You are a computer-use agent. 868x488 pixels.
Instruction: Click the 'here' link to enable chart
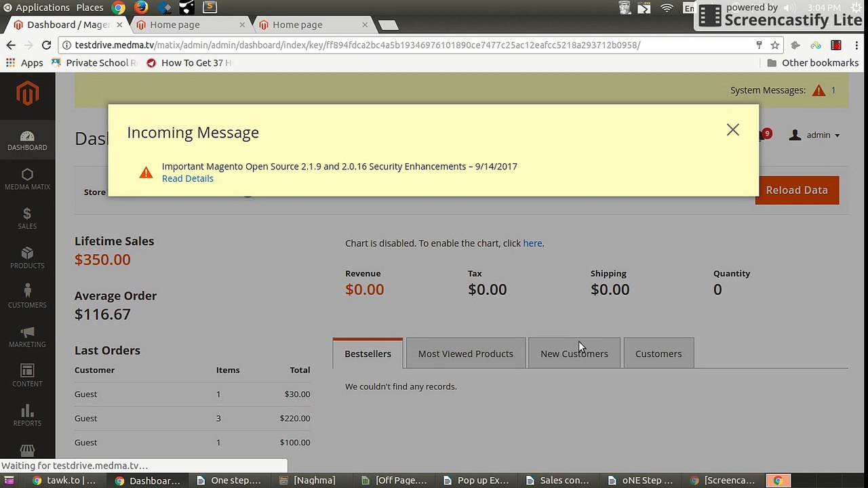532,243
